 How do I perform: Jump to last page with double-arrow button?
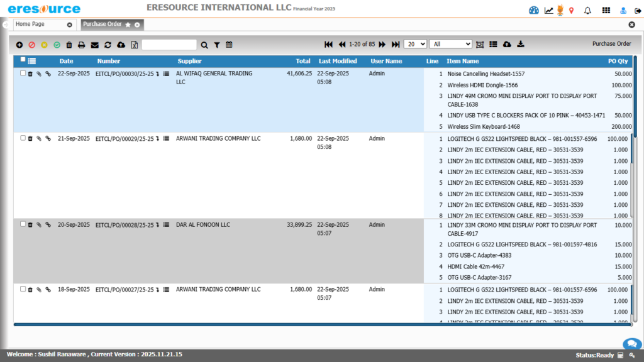[395, 44]
